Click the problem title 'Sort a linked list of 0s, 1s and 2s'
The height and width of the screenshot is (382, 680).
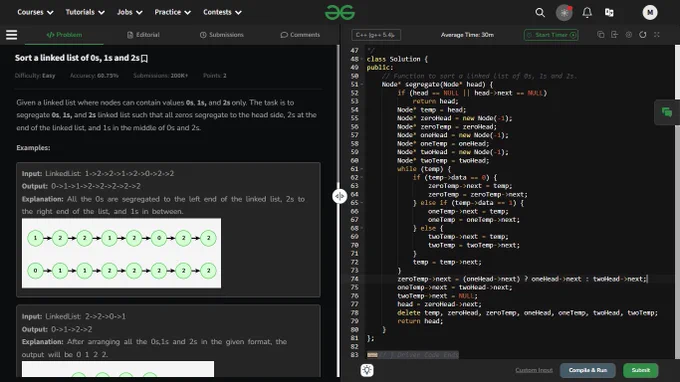coord(77,58)
